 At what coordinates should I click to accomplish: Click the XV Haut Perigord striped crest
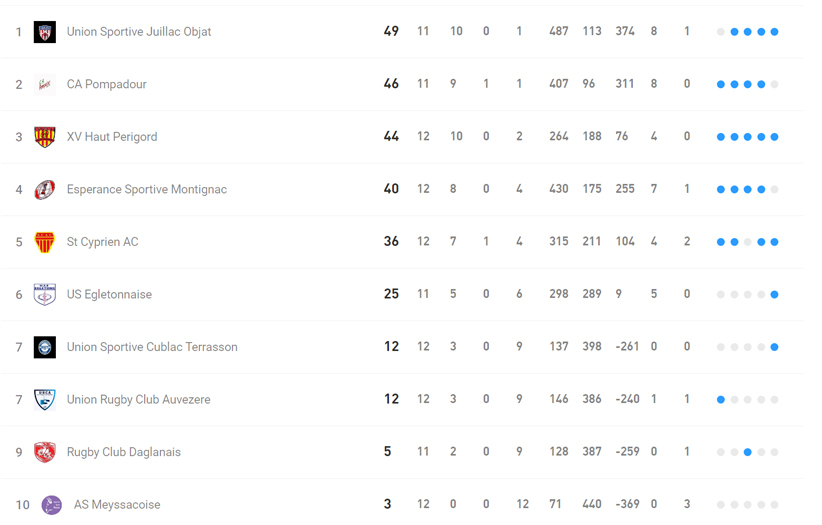pyautogui.click(x=44, y=137)
